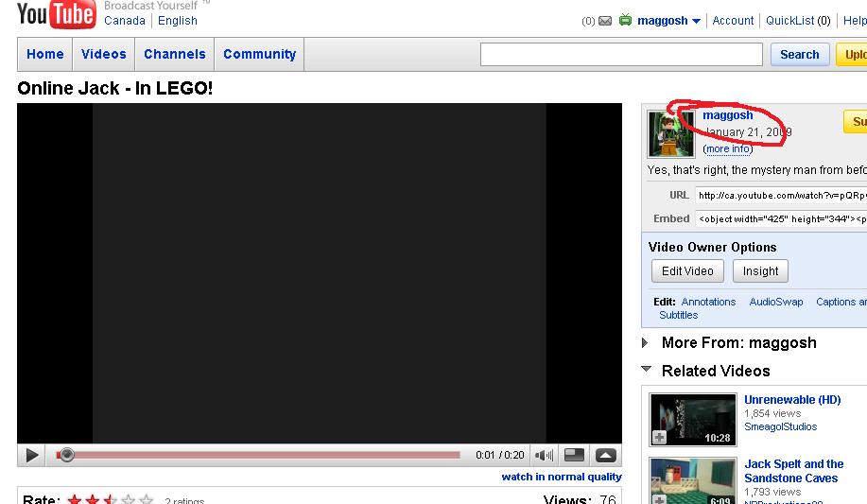Open the Account link
The height and width of the screenshot is (504, 867).
click(733, 21)
